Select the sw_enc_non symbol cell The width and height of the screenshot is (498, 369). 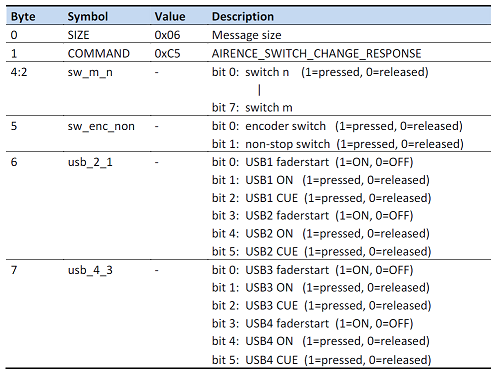coord(101,126)
